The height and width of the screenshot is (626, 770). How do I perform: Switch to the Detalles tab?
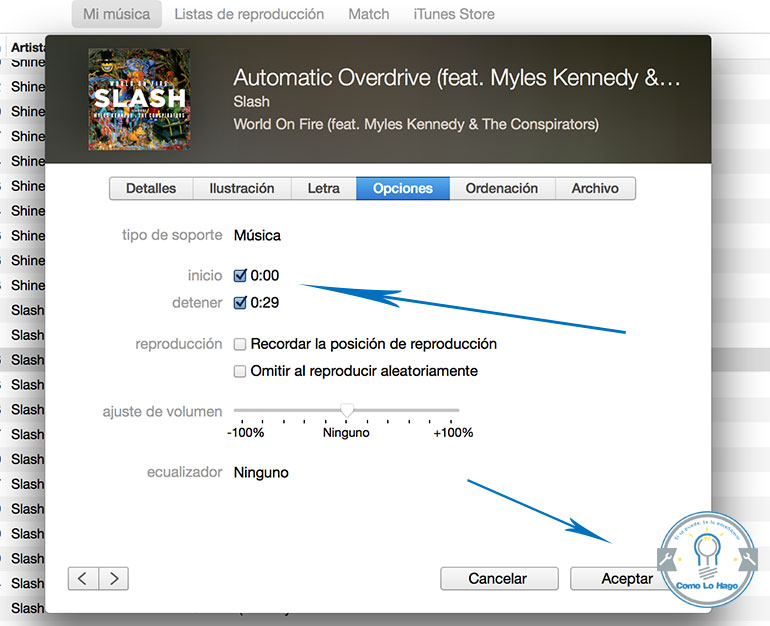point(151,189)
